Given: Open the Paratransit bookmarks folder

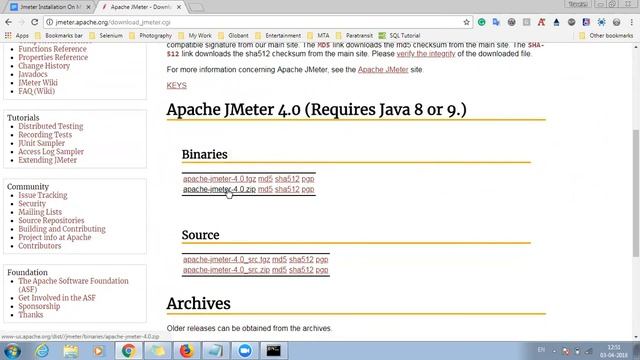Looking at the screenshot, I should coord(354,36).
